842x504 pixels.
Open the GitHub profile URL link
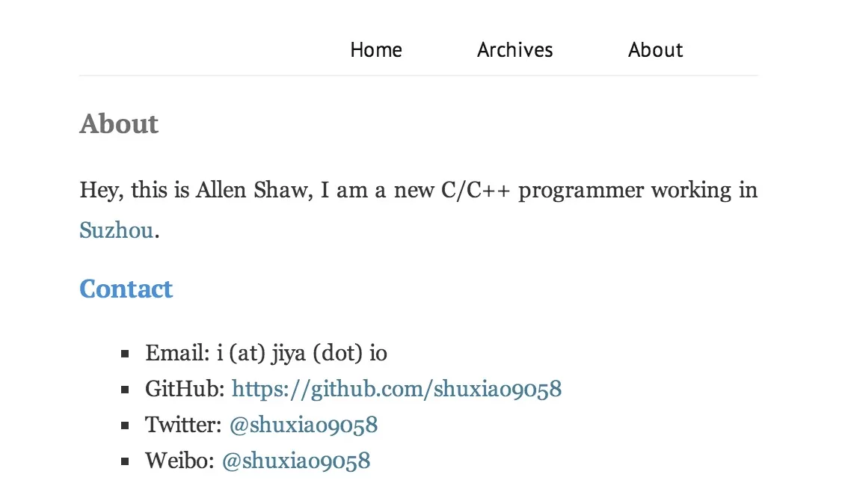click(x=396, y=389)
